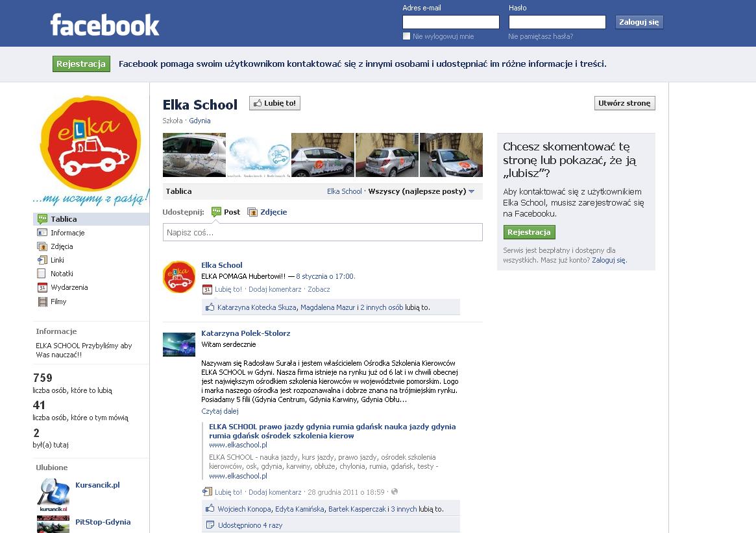
Task: Select the Post share tab
Action: [x=226, y=212]
